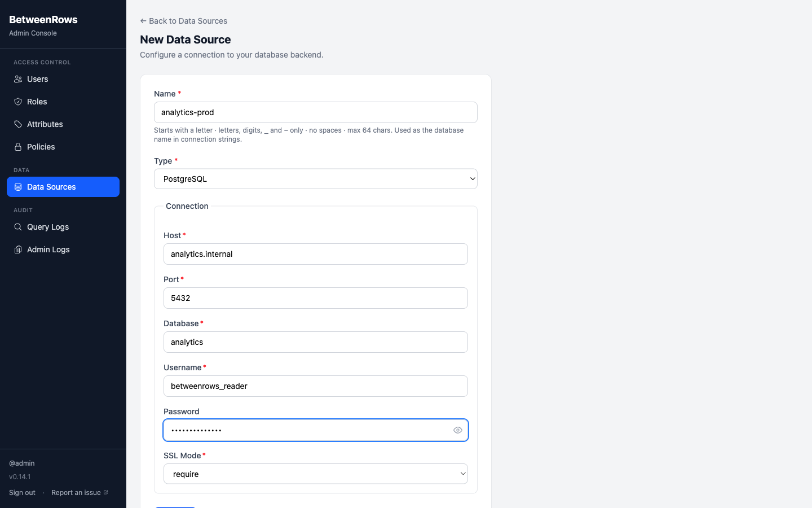Screen dimensions: 812x508
Task: Switch to Query Logs in Audit section
Action: coord(48,227)
